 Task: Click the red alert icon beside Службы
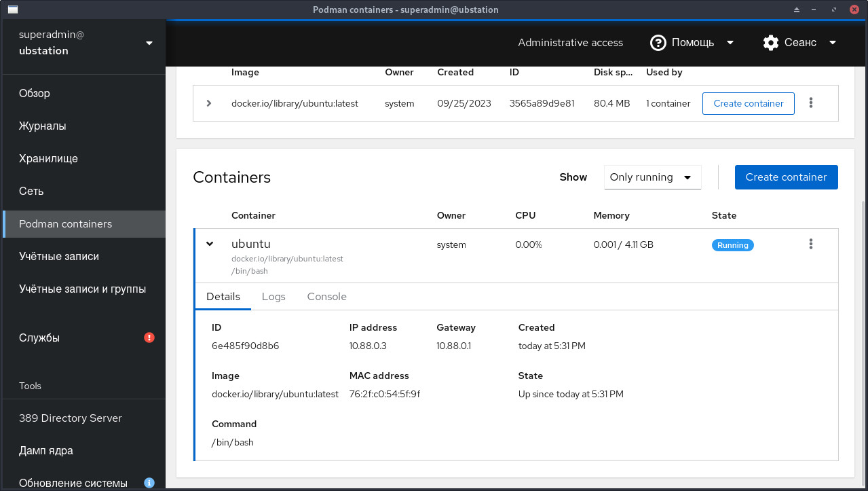pyautogui.click(x=149, y=338)
